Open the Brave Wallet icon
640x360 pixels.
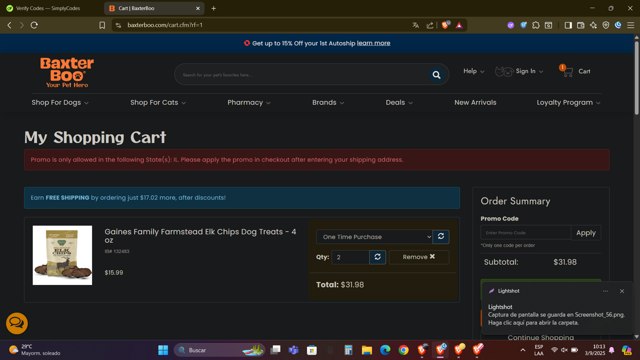click(580, 25)
